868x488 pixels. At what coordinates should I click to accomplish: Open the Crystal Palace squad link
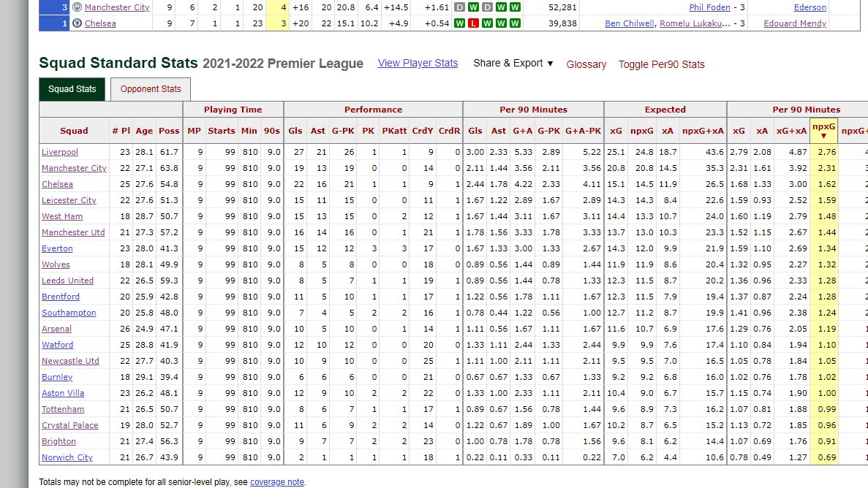69,425
